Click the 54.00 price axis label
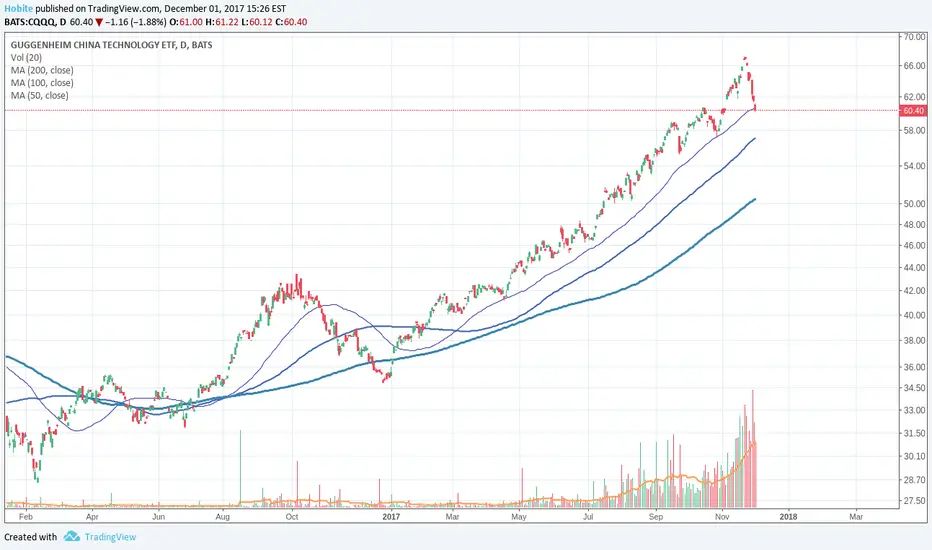The image size is (932, 550). 914,165
